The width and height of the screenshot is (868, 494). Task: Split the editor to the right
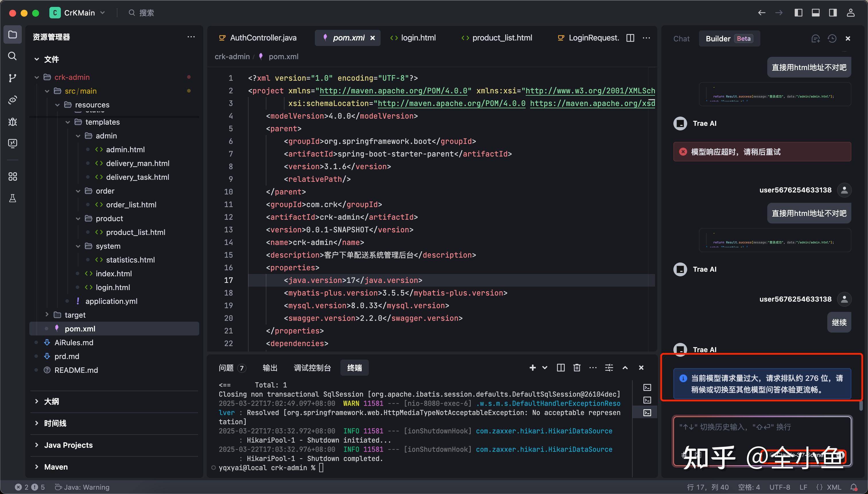coord(630,38)
